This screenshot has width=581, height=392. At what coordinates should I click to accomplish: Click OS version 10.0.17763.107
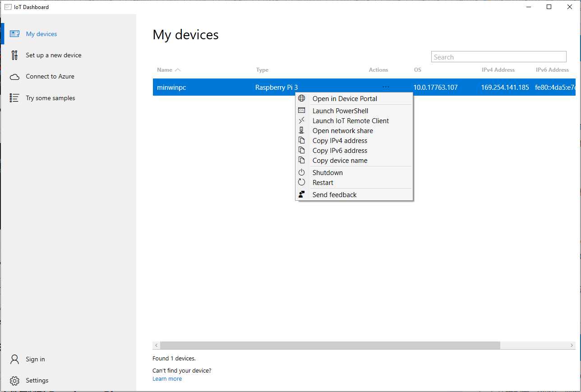click(x=436, y=88)
